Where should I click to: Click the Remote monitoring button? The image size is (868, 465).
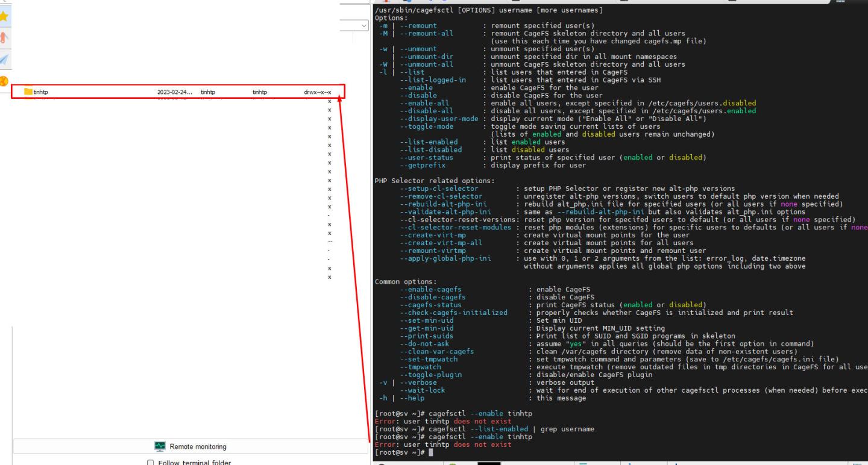point(190,446)
